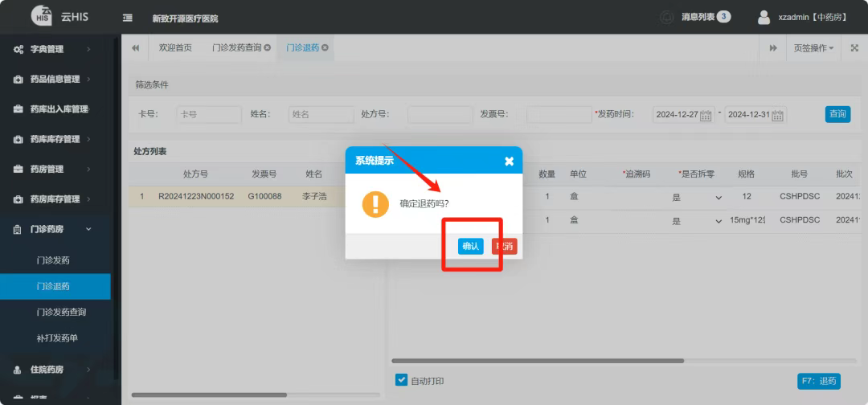Click the 门诊药房 clipboard icon
This screenshot has width=868, height=405.
[18, 229]
